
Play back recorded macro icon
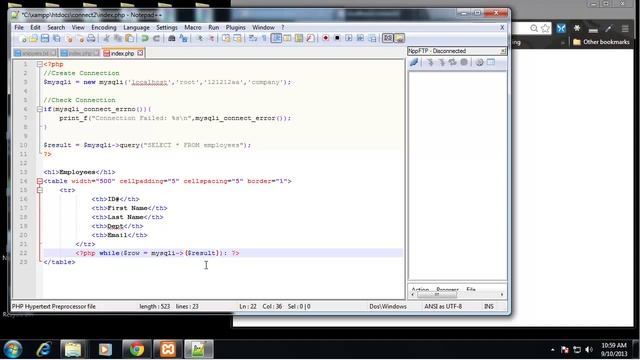[x=348, y=38]
